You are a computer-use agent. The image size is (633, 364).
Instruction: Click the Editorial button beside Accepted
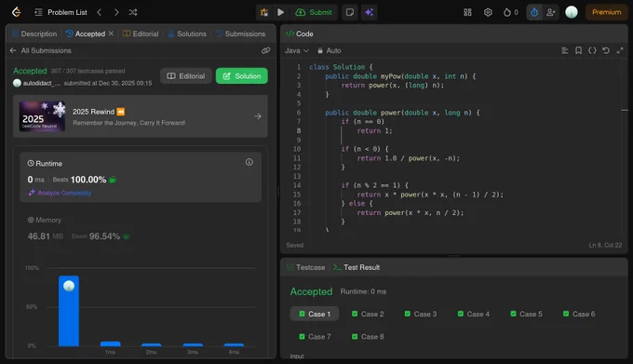click(x=186, y=75)
